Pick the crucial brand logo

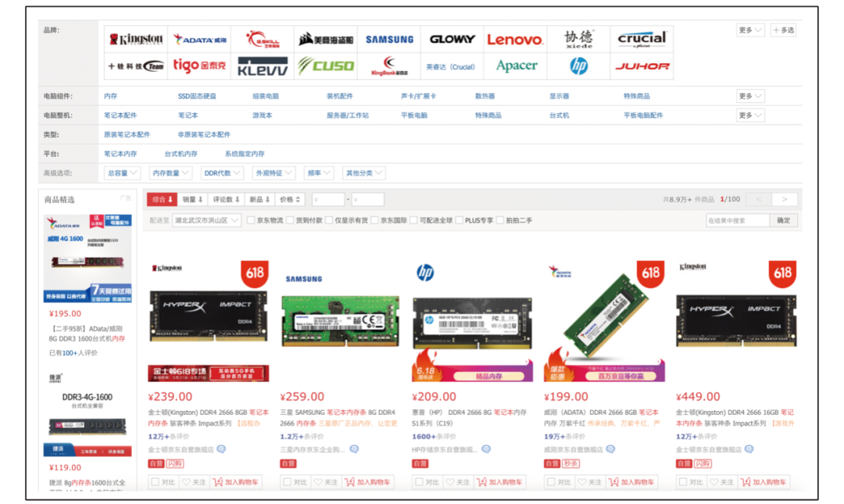point(642,39)
